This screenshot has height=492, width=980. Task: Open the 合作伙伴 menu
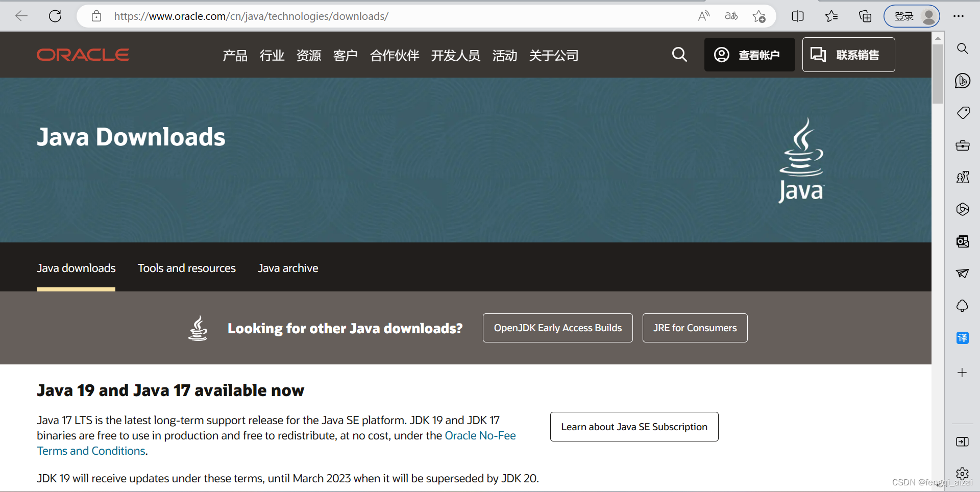click(x=395, y=55)
